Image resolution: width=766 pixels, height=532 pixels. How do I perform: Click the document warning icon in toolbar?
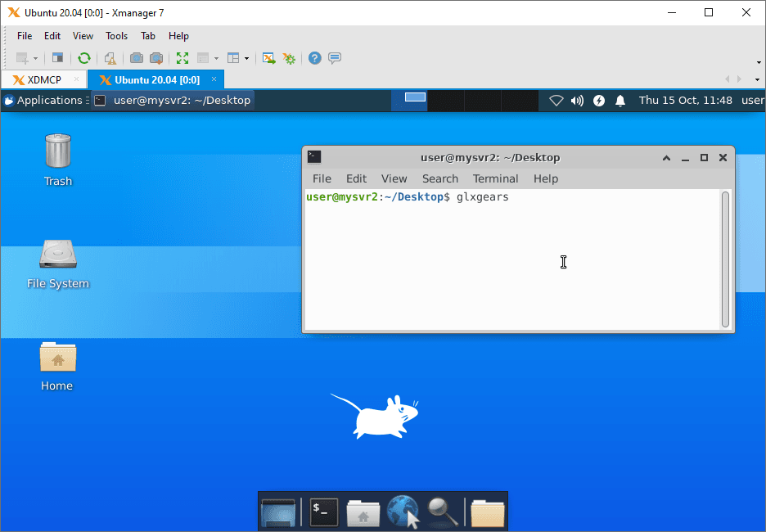click(110, 58)
